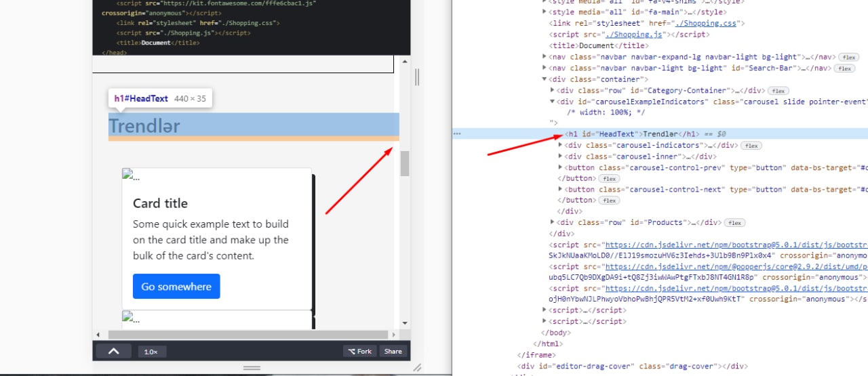Expand the carousel-inner div node
This screenshot has width=868, height=376.
[560, 156]
